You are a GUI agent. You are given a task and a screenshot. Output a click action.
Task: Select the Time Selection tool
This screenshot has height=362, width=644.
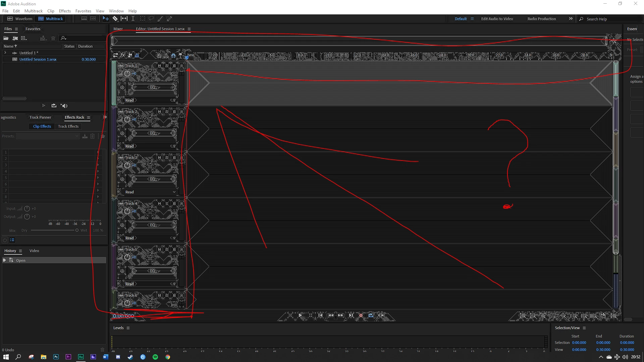(x=133, y=19)
